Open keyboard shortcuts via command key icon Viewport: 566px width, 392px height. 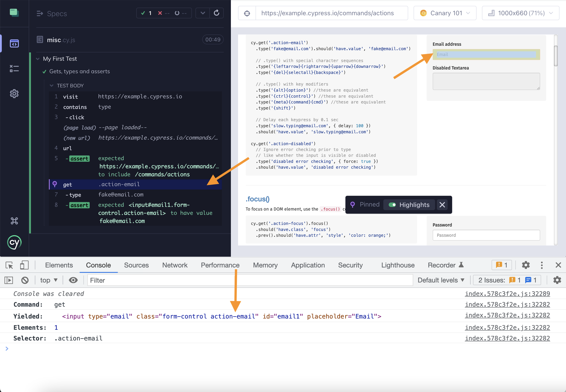[14, 221]
